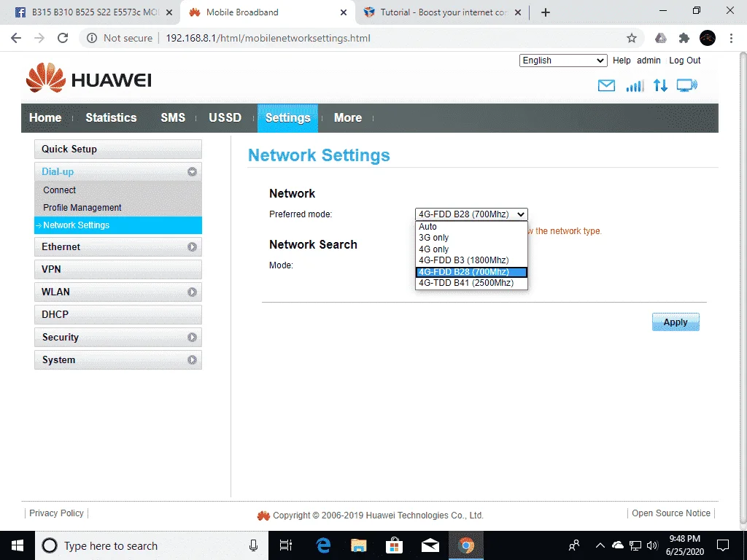The height and width of the screenshot is (560, 747).
Task: Open the language dropdown showing English
Action: (563, 61)
